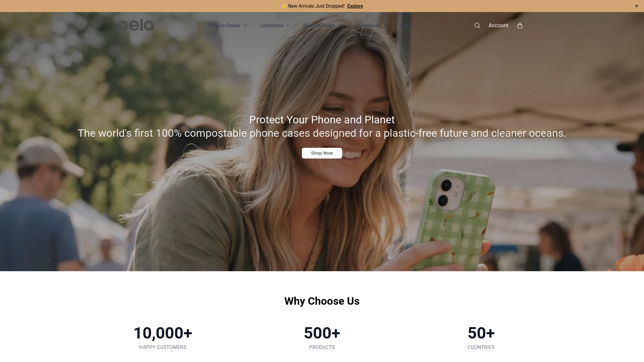Click the green gingham phone case image
644x362 pixels.
[454, 218]
